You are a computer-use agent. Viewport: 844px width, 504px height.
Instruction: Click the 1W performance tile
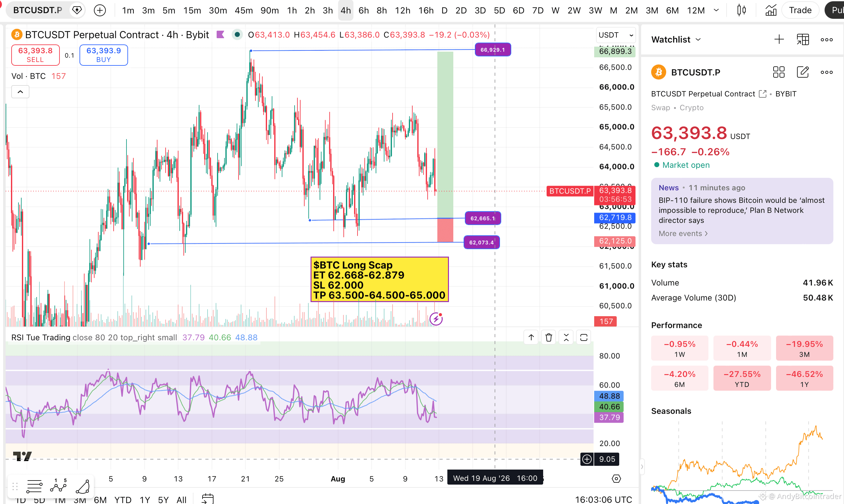679,348
